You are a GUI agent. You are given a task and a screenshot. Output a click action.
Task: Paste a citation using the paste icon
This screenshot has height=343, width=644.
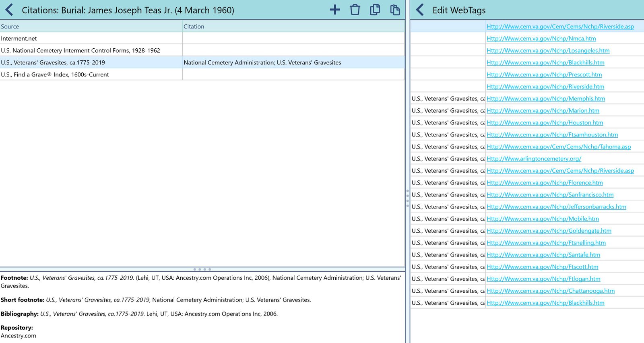tap(395, 10)
